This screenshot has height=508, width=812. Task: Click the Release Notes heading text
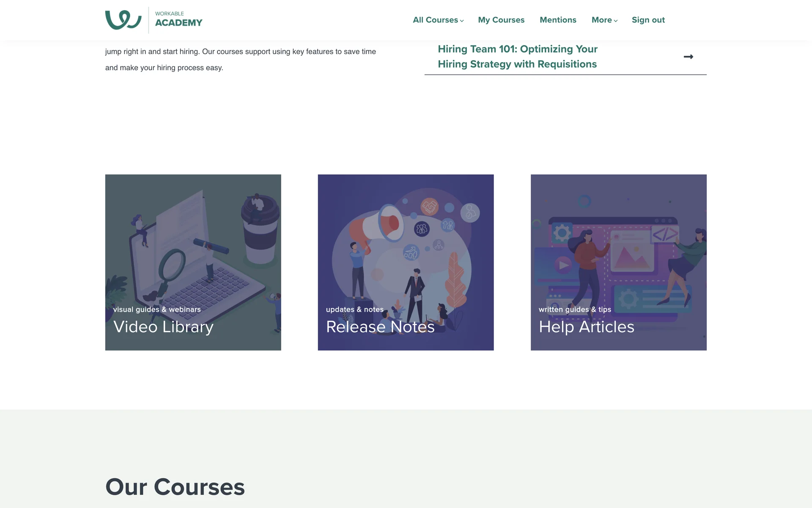click(380, 327)
